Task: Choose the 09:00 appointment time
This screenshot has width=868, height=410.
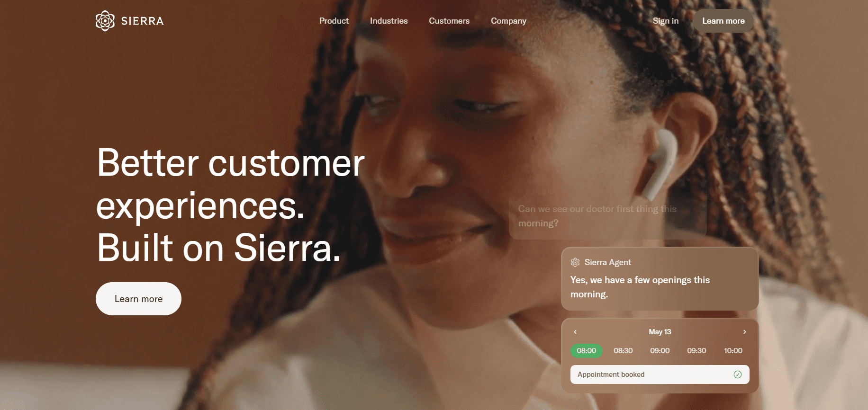Action: pyautogui.click(x=660, y=351)
